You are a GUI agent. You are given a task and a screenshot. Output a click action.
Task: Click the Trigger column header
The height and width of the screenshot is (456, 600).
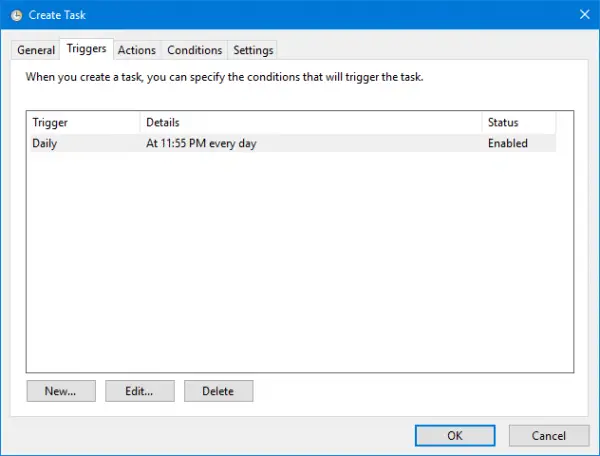click(x=85, y=122)
